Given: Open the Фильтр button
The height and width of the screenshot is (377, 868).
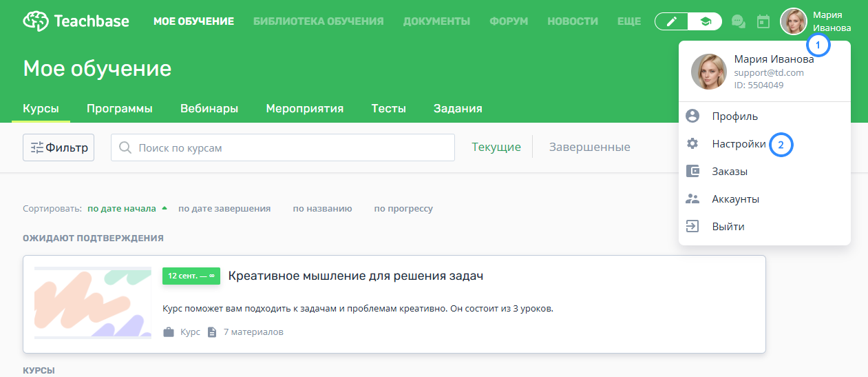Looking at the screenshot, I should point(59,147).
